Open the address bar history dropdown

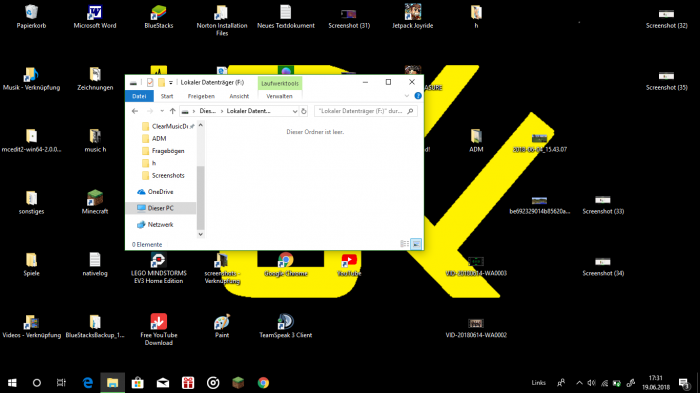coord(295,111)
